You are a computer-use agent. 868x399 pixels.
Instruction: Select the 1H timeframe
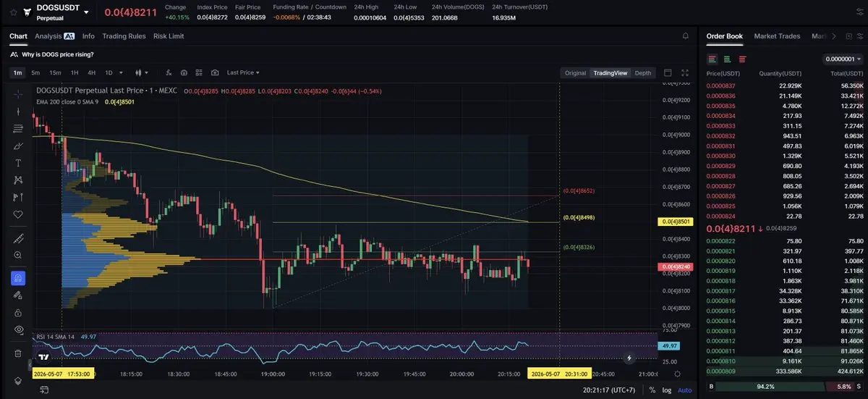pyautogui.click(x=75, y=72)
